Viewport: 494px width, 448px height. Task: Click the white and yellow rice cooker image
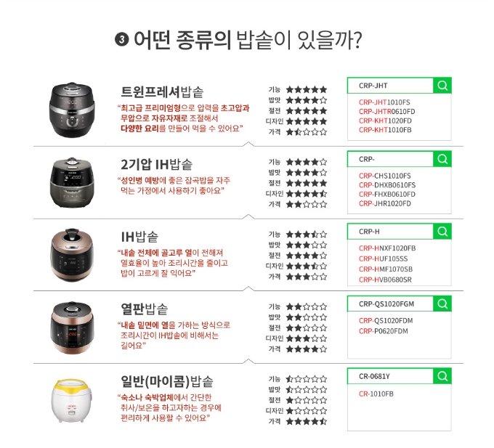[72, 401]
